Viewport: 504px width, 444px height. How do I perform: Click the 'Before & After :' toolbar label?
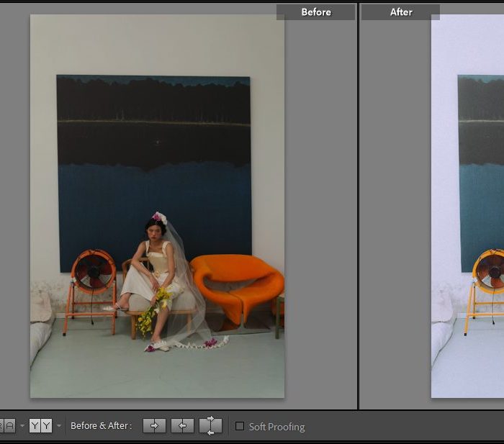101,426
